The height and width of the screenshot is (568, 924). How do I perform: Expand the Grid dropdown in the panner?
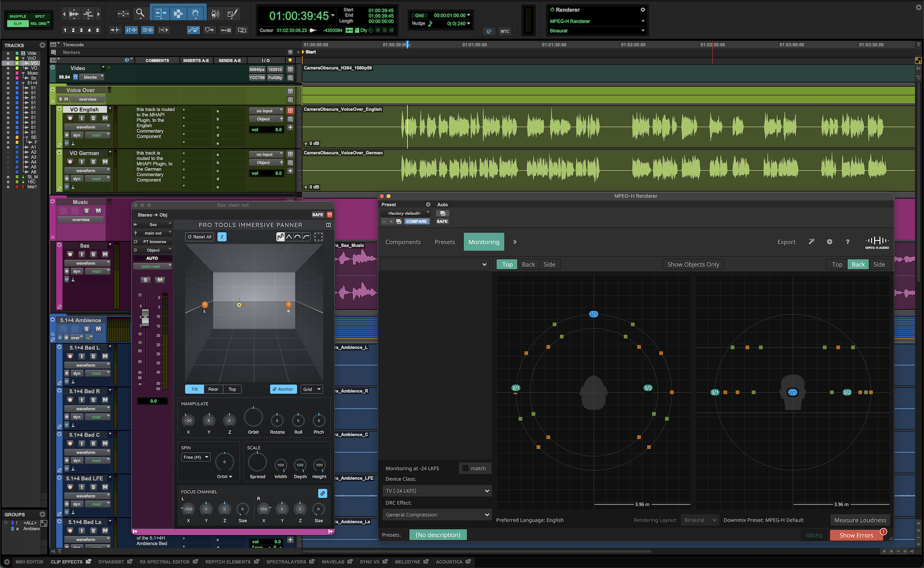(x=312, y=389)
